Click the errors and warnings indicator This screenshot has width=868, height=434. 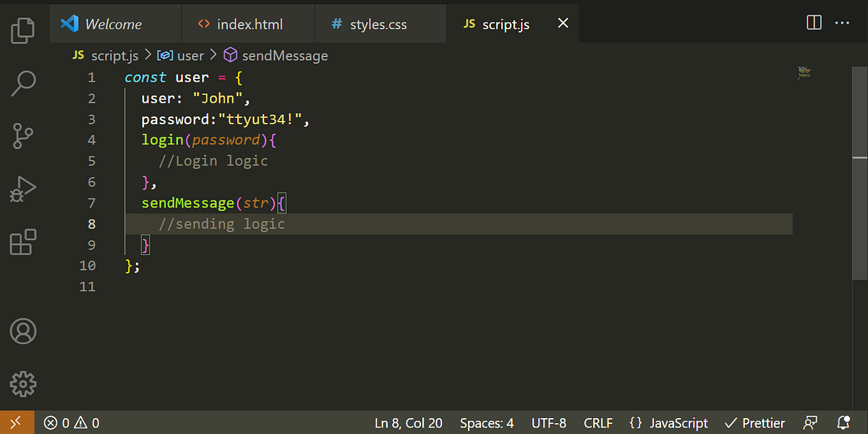(72, 423)
